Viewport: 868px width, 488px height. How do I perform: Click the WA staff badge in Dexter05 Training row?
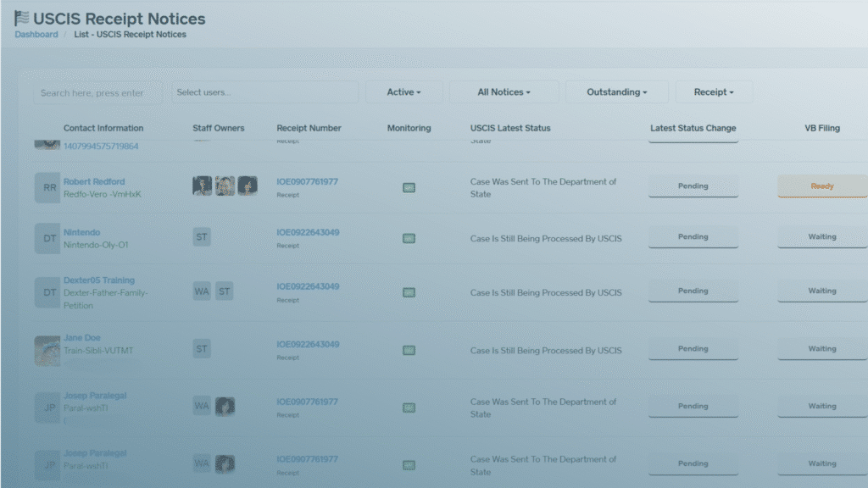202,291
